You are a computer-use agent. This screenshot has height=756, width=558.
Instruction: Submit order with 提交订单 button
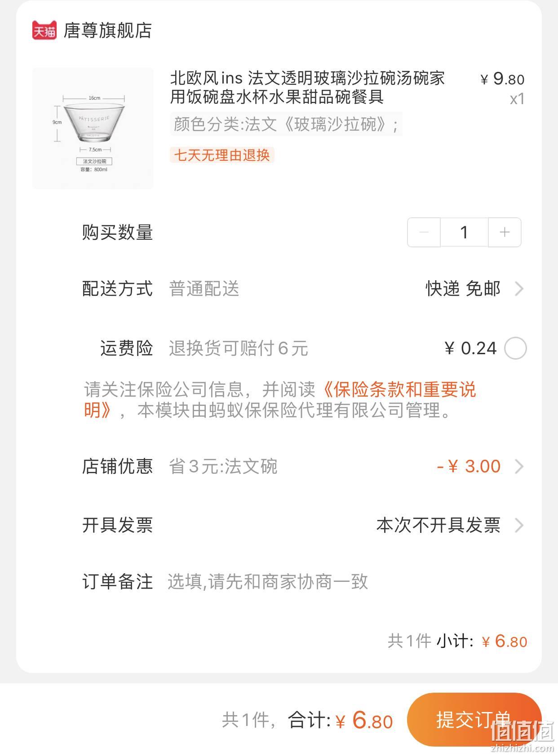click(474, 720)
